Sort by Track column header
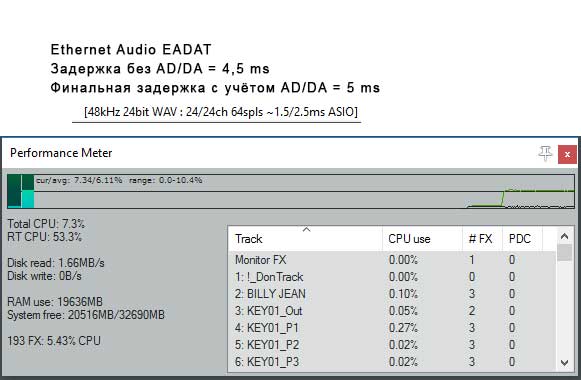 tap(305, 239)
